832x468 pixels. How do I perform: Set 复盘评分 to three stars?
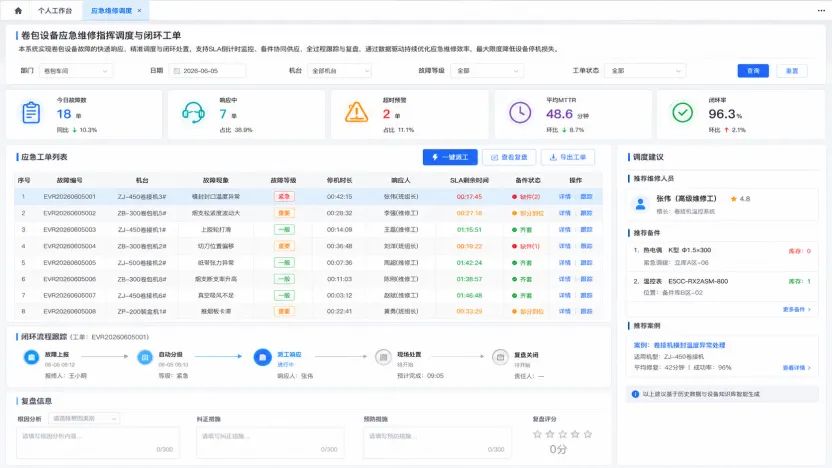(x=562, y=434)
